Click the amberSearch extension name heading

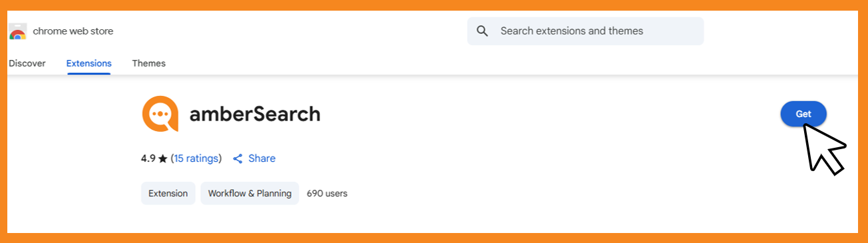(x=255, y=115)
